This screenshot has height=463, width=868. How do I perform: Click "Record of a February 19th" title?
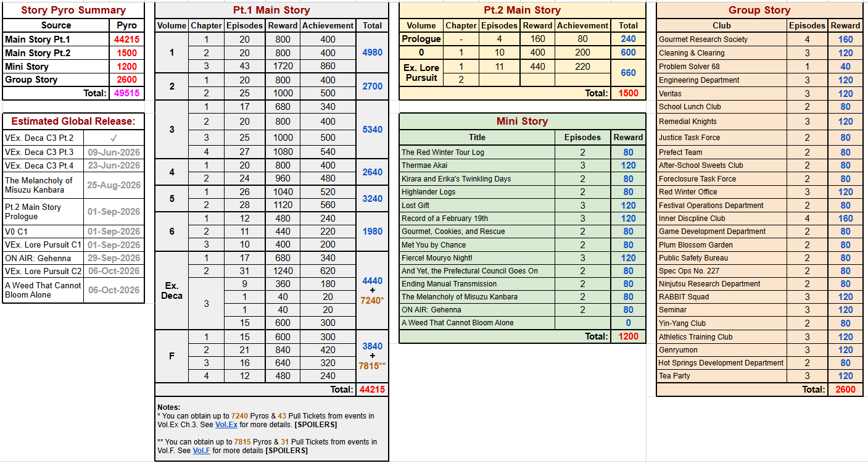[445, 219]
